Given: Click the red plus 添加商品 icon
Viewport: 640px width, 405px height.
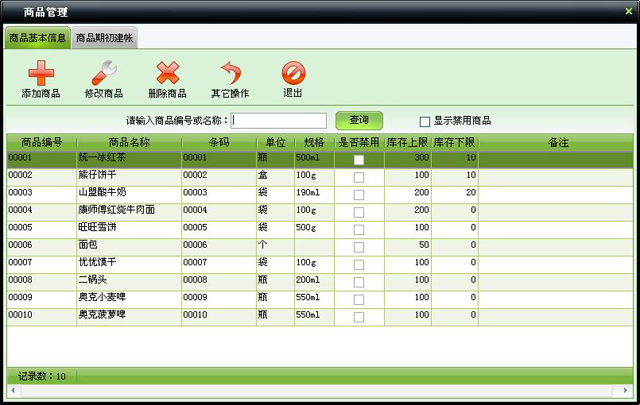Looking at the screenshot, I should pyautogui.click(x=40, y=73).
